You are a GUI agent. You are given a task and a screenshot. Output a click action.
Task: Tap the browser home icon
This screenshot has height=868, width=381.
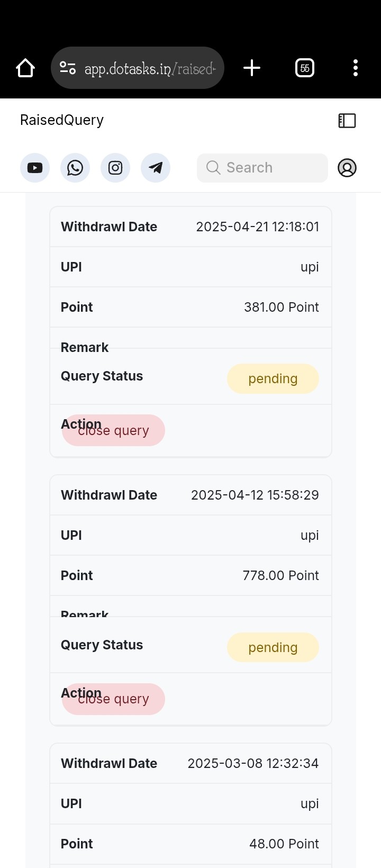coord(25,68)
